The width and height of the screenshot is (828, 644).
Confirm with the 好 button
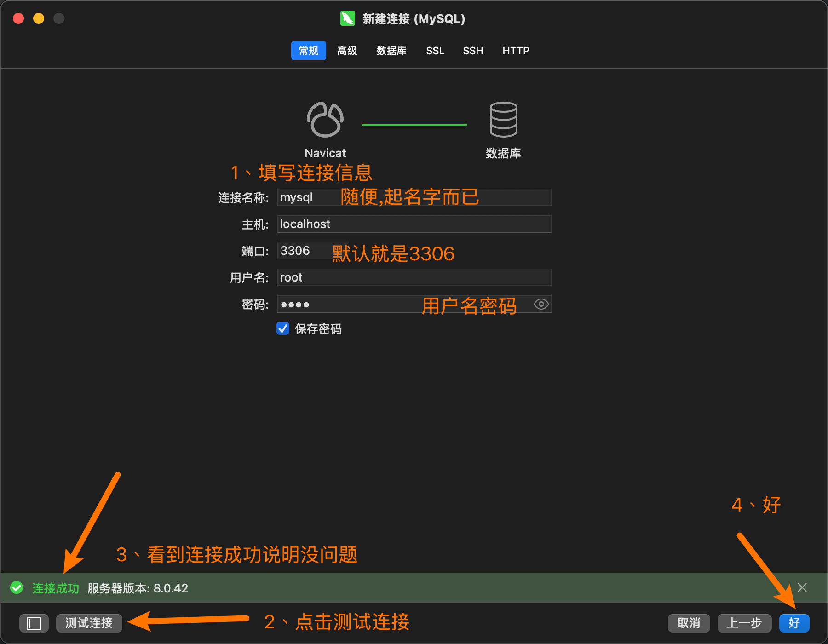tap(794, 623)
